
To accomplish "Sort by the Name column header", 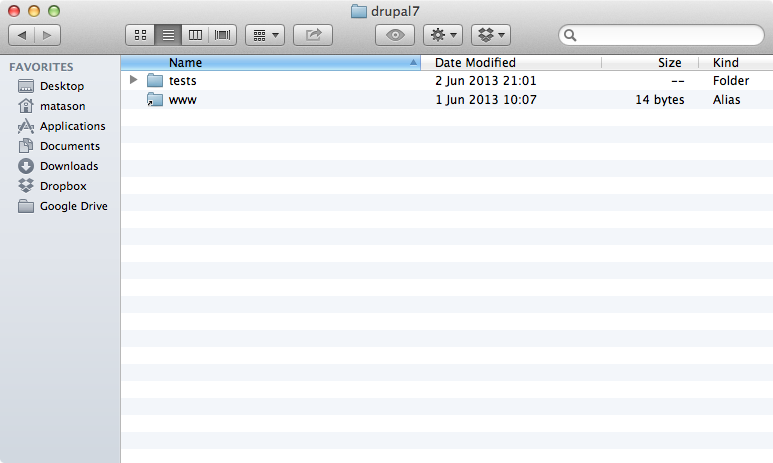I will coord(271,63).
